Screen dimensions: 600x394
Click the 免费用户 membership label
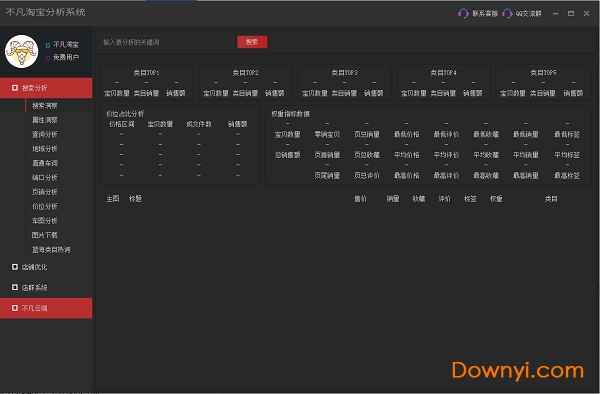66,57
